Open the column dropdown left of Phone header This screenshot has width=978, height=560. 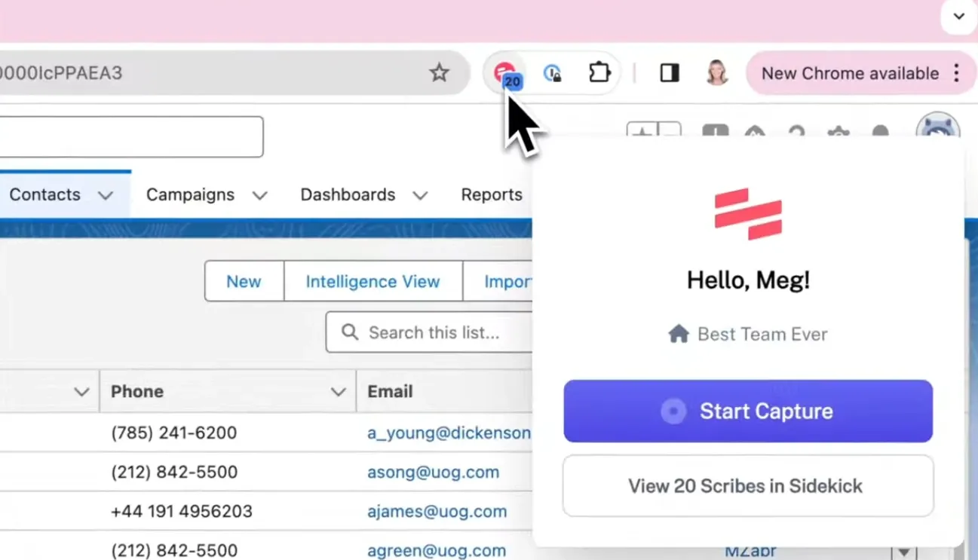click(81, 391)
